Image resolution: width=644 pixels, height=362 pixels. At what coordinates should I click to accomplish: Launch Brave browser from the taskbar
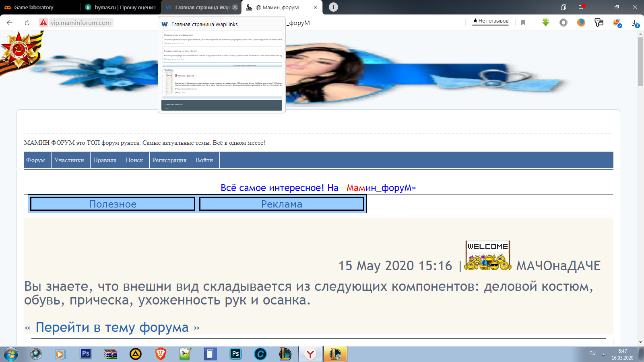(x=161, y=354)
